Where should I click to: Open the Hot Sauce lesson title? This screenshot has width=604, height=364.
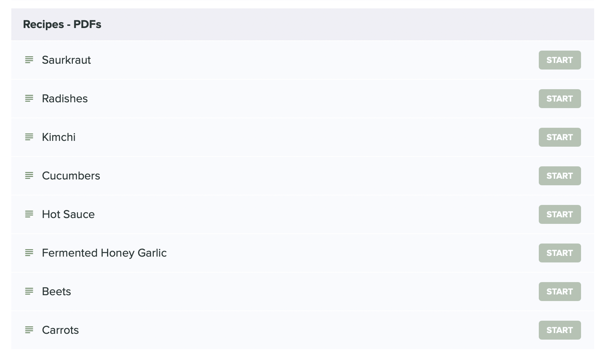click(x=68, y=214)
